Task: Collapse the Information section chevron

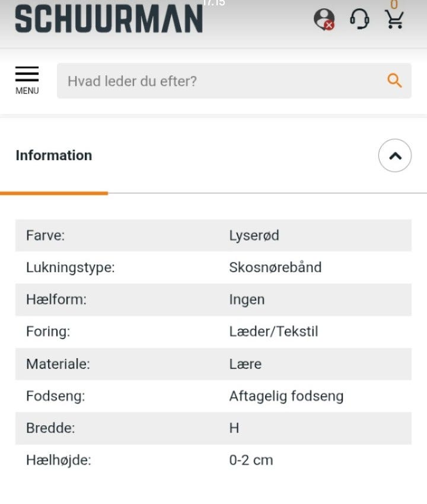Action: point(395,155)
